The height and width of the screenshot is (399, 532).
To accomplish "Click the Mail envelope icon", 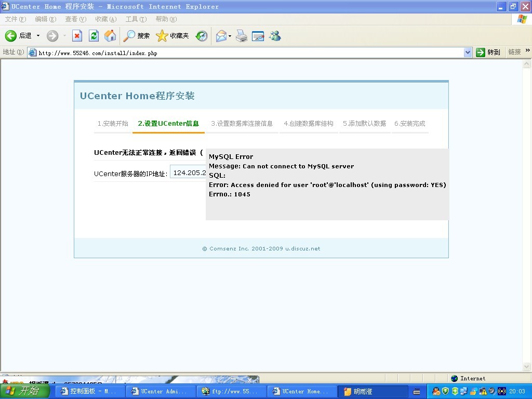I will (221, 36).
